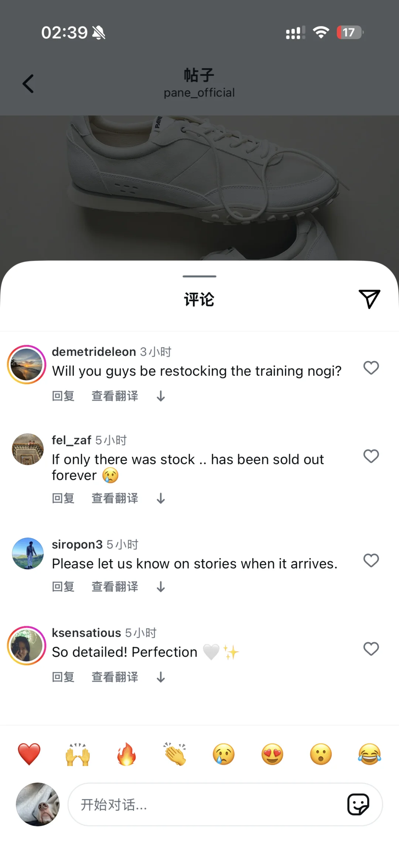The height and width of the screenshot is (868, 399).
Task: Expand down arrow under demetrideleon's comment
Action: (161, 396)
